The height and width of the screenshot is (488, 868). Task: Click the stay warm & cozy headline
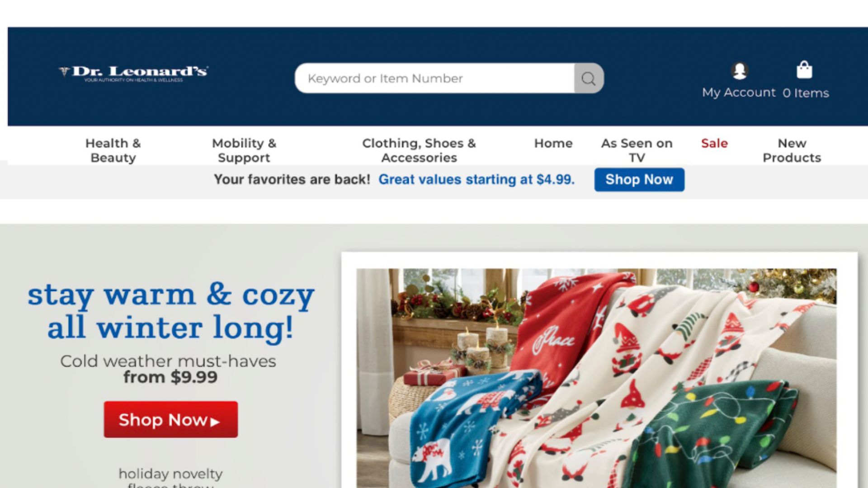click(171, 312)
